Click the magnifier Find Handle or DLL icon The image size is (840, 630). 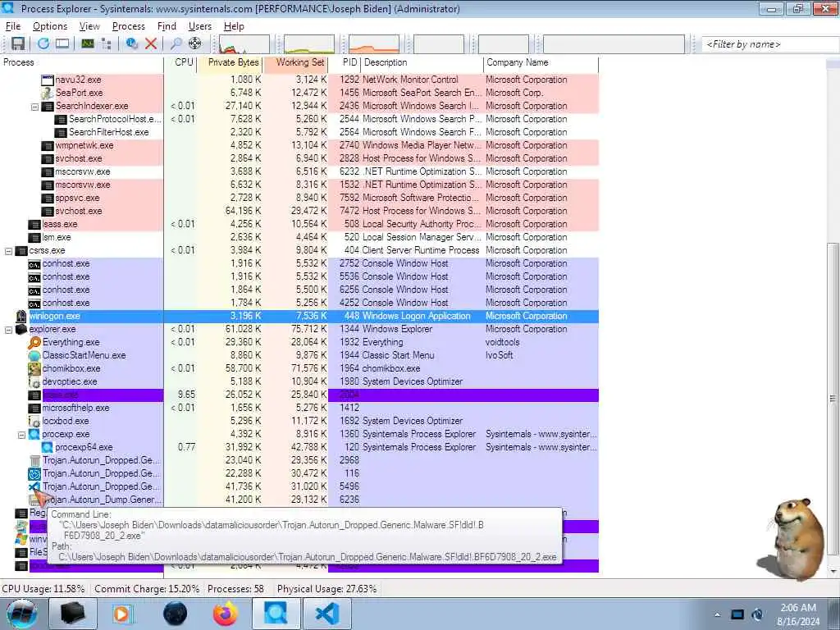coord(176,44)
